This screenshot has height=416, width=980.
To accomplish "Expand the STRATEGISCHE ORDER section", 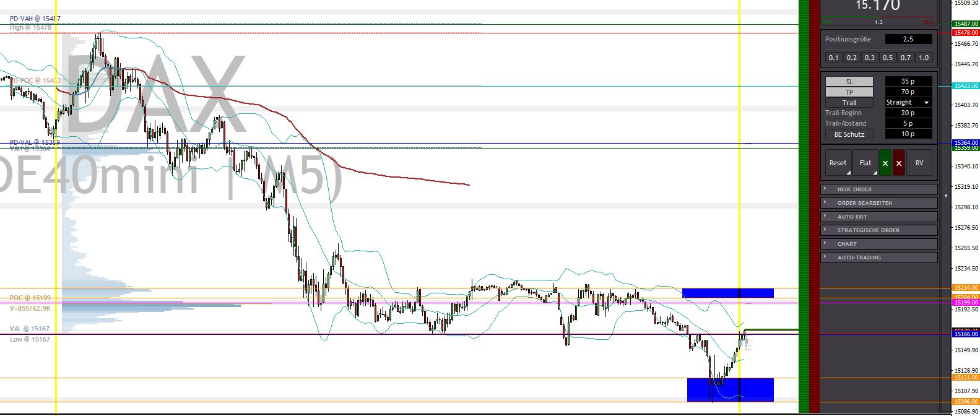I will pos(879,230).
